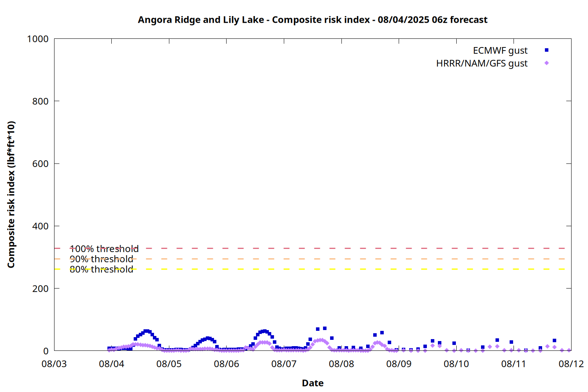Click the 08/12 date tick label
The height and width of the screenshot is (392, 588).
click(x=571, y=364)
